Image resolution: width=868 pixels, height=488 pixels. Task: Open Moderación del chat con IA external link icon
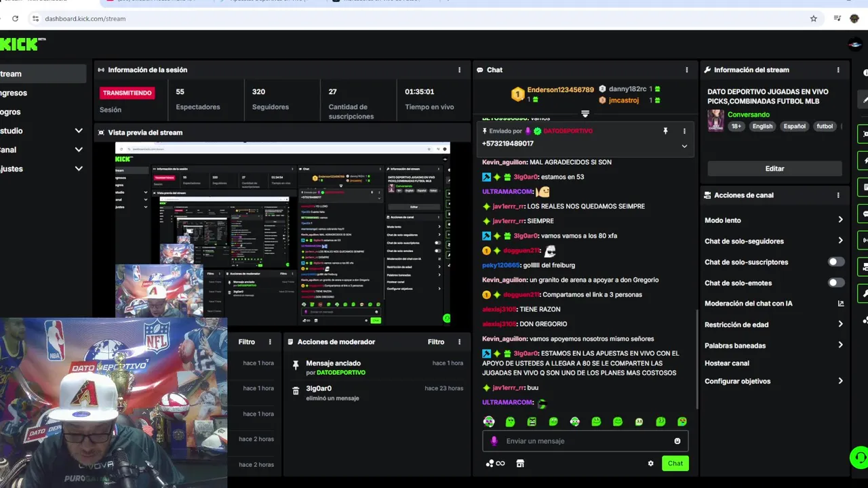pos(841,304)
